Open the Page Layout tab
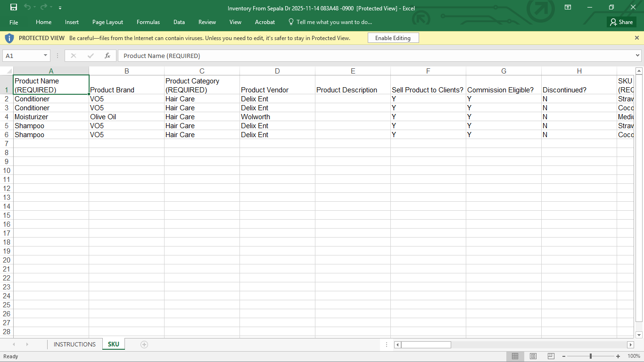This screenshot has height=362, width=644. click(x=107, y=22)
